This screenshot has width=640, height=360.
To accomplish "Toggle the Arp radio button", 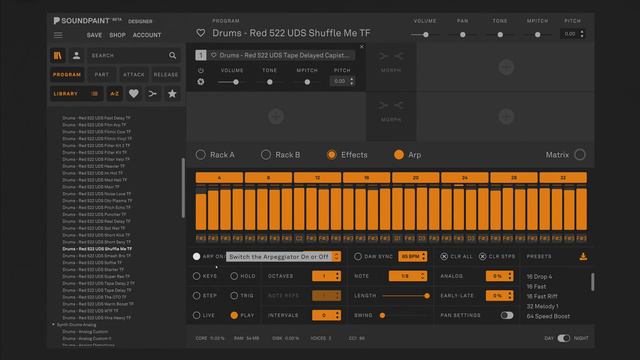I will point(399,155).
